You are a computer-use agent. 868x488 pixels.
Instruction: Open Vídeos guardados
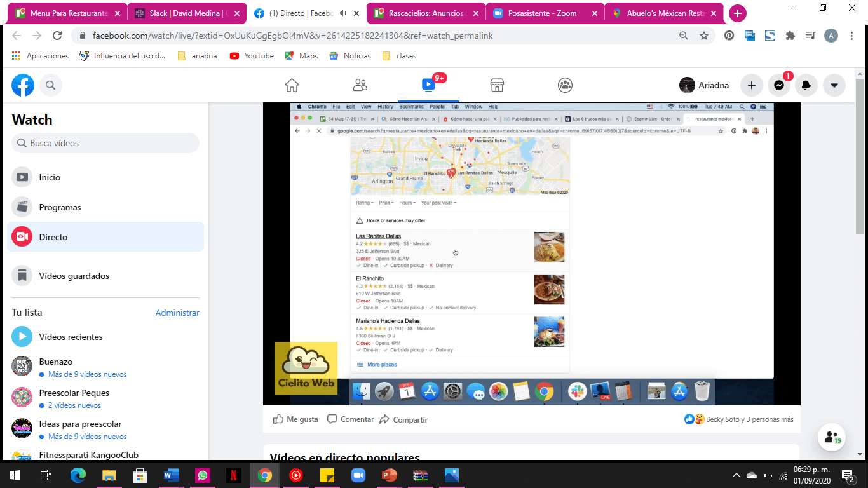click(x=105, y=276)
